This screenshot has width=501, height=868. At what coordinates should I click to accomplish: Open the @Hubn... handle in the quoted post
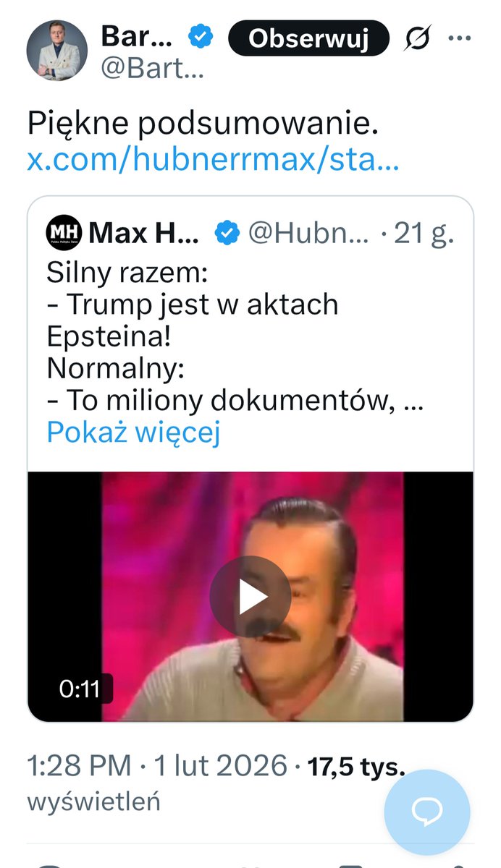(x=308, y=233)
